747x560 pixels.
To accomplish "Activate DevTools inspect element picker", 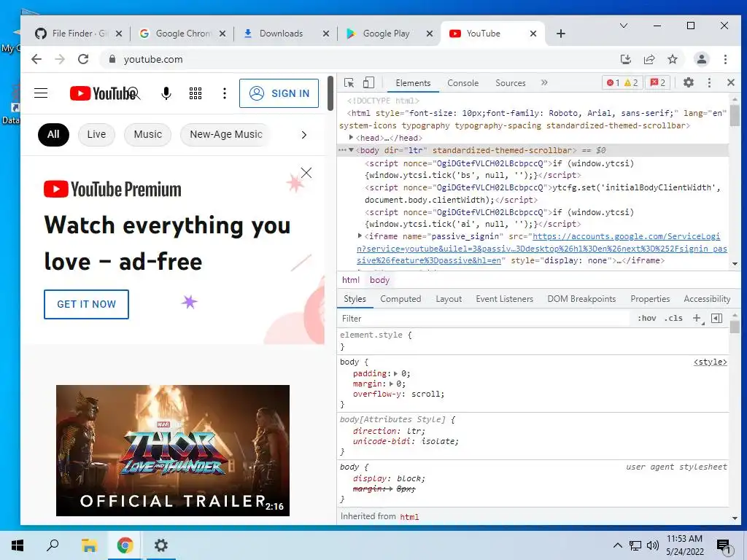I will click(349, 83).
